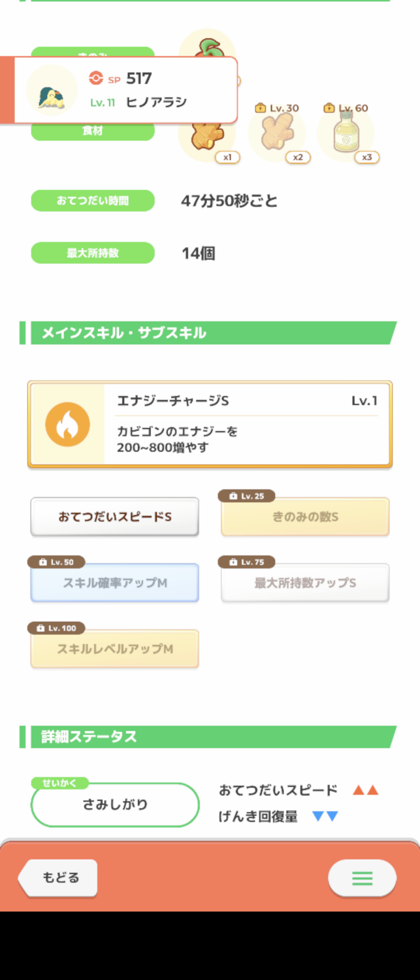Tap the Lv. 25 lock badge

click(247, 496)
